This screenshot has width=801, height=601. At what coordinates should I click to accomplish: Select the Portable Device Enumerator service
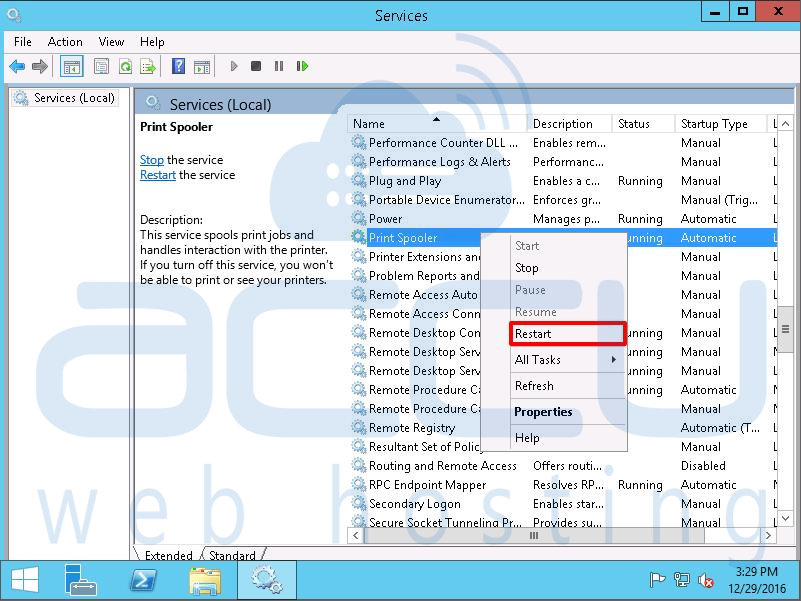[563, 200]
